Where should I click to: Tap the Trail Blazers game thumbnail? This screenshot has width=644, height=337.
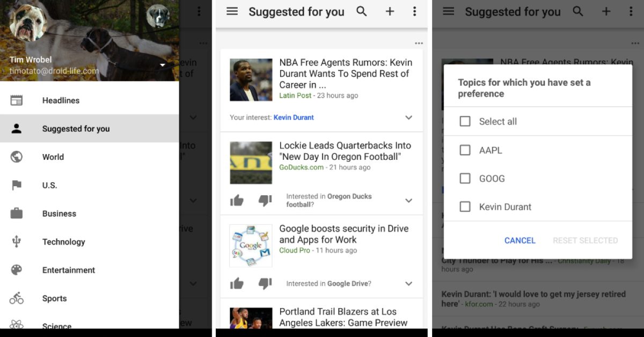coord(251,318)
